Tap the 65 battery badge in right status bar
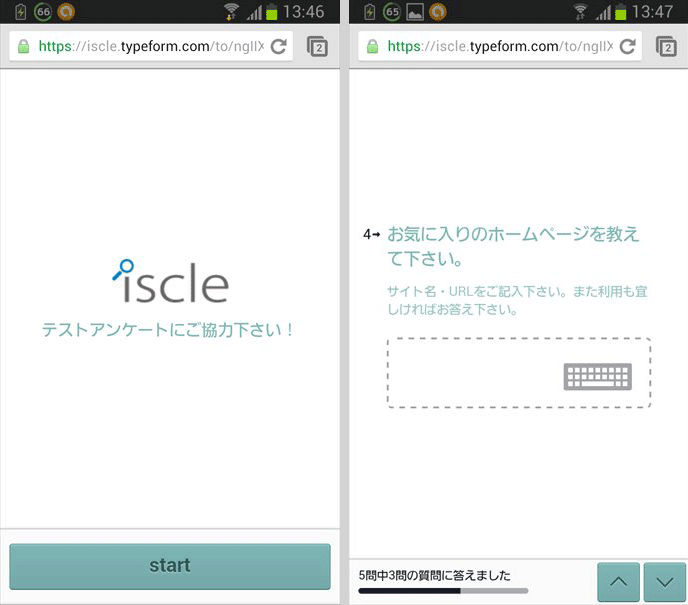The width and height of the screenshot is (688, 605). pos(392,12)
